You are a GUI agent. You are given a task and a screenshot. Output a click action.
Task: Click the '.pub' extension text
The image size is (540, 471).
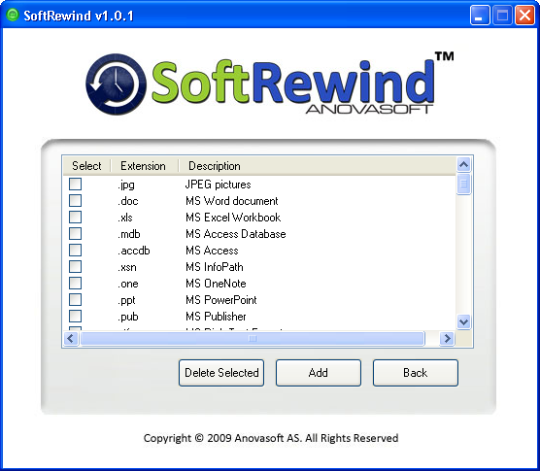pos(128,317)
